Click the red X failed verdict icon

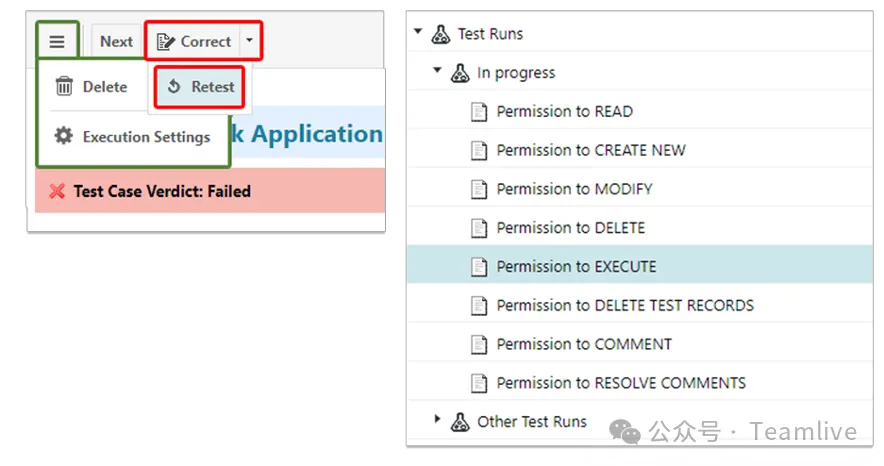pyautogui.click(x=57, y=191)
